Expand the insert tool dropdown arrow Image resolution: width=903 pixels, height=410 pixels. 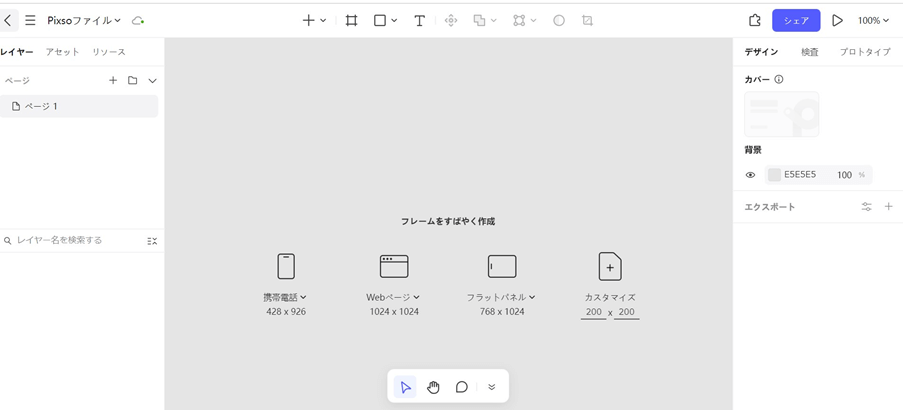click(x=323, y=21)
